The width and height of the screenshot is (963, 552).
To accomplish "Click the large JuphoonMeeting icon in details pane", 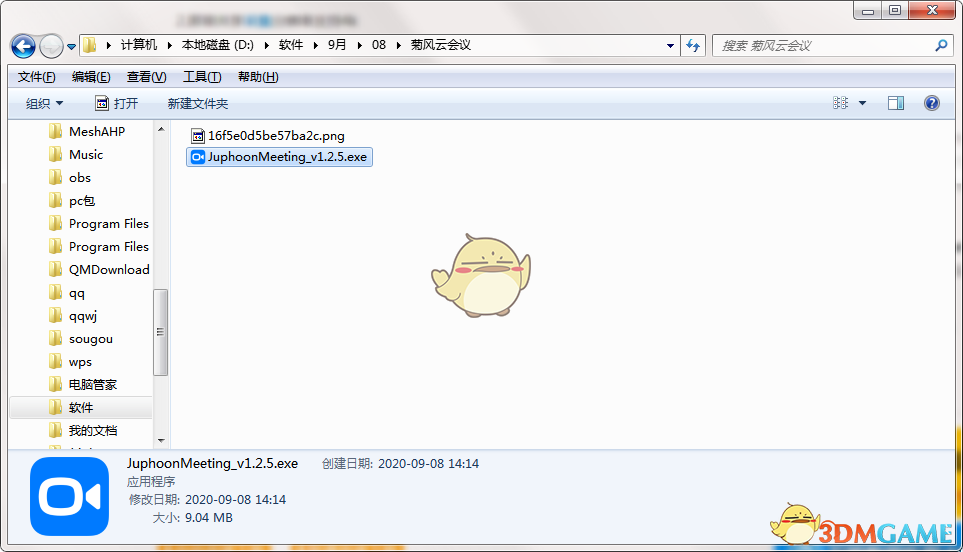I will [x=69, y=496].
